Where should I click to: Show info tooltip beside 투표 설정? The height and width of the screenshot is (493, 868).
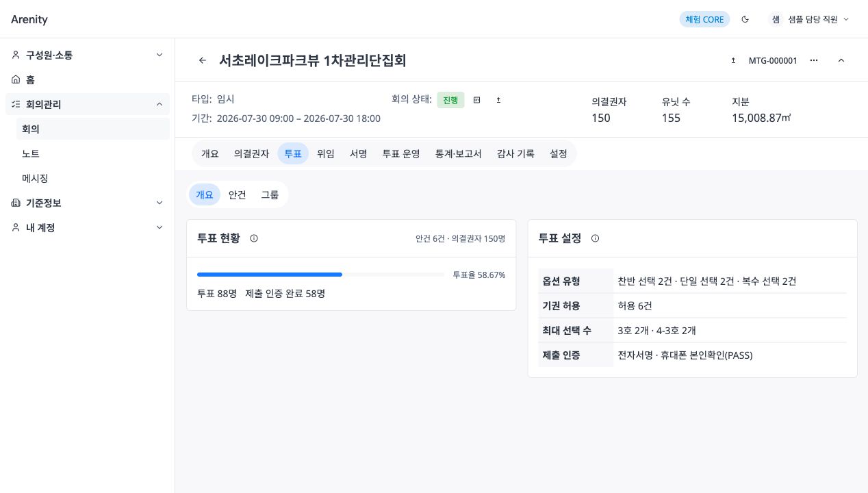pos(595,238)
